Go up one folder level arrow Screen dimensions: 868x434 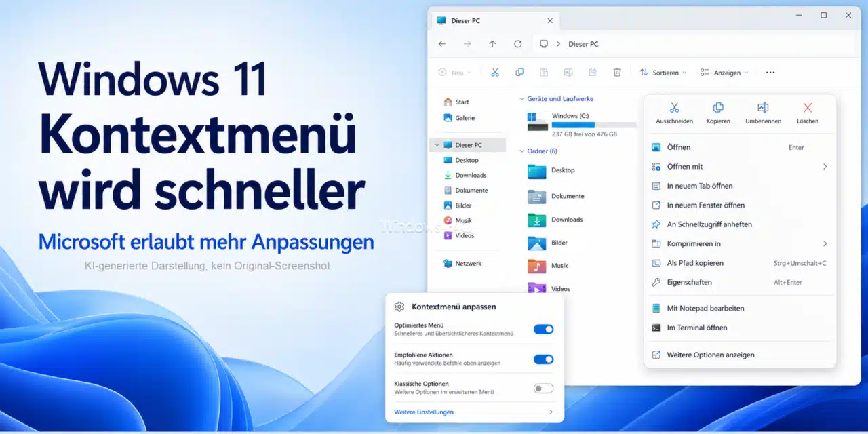493,44
